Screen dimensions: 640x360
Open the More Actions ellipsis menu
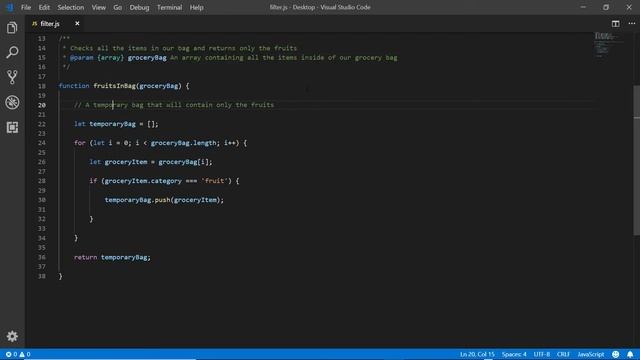pyautogui.click(x=631, y=24)
